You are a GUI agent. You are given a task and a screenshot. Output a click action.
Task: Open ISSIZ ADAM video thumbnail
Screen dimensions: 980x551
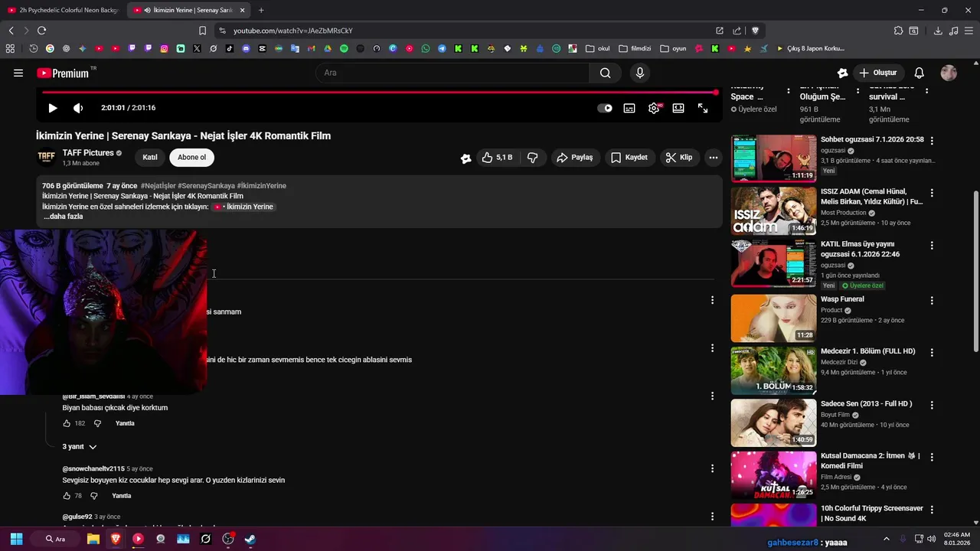tap(773, 210)
